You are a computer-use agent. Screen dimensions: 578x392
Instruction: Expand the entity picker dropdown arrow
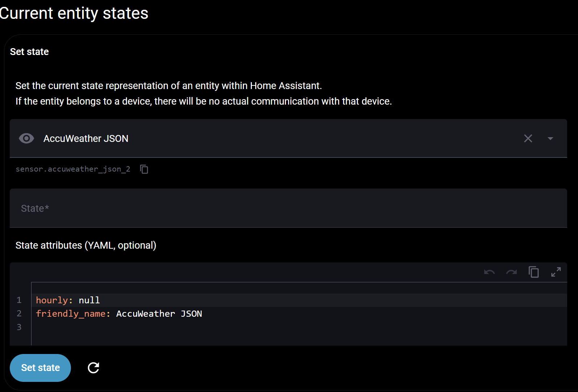click(x=550, y=138)
